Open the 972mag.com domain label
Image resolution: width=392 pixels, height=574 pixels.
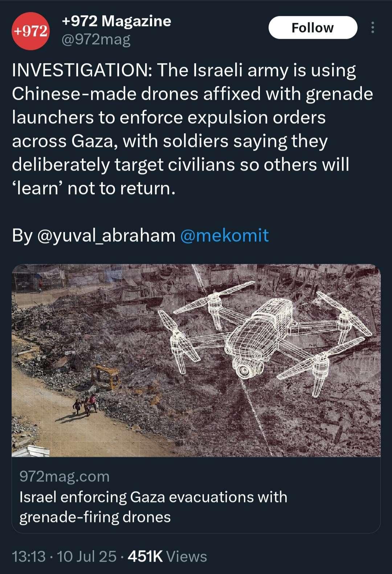point(64,476)
